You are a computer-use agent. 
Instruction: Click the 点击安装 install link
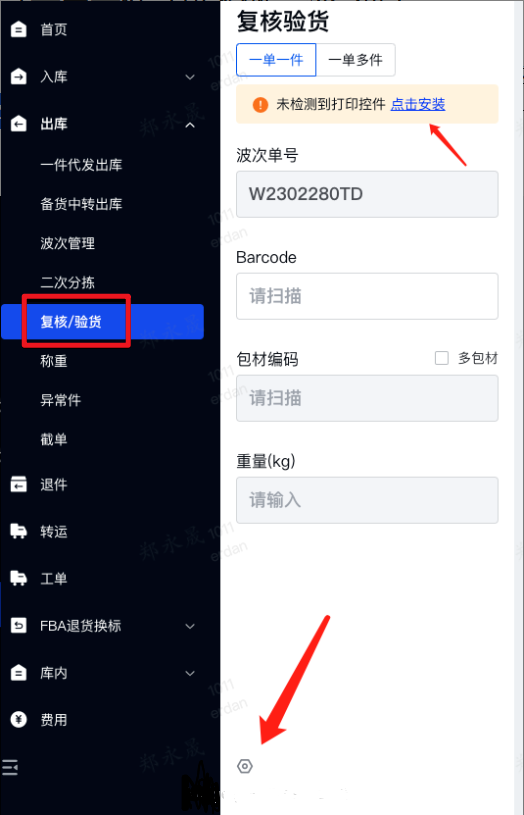[x=418, y=104]
